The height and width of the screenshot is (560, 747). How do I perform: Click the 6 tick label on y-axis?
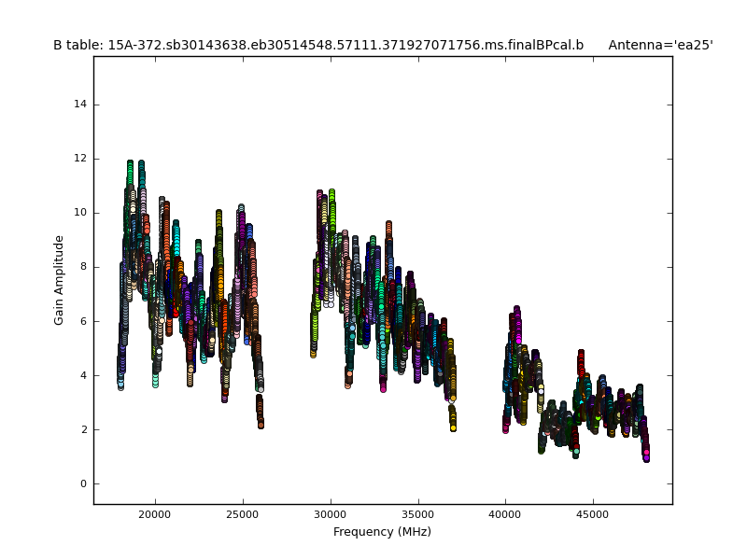coord(84,321)
